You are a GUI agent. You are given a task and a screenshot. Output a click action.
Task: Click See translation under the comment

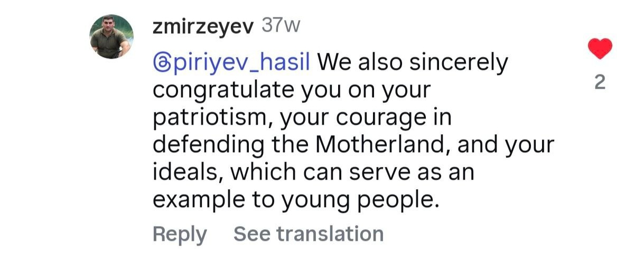pyautogui.click(x=309, y=233)
